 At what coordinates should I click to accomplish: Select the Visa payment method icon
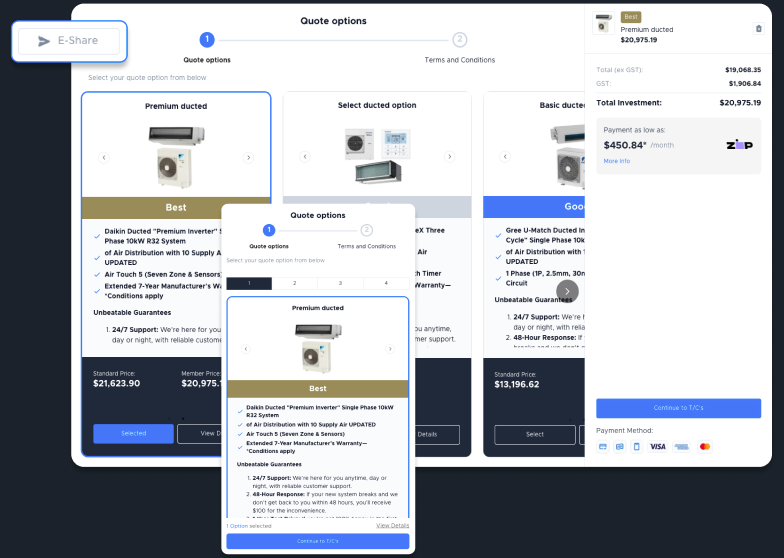[657, 446]
